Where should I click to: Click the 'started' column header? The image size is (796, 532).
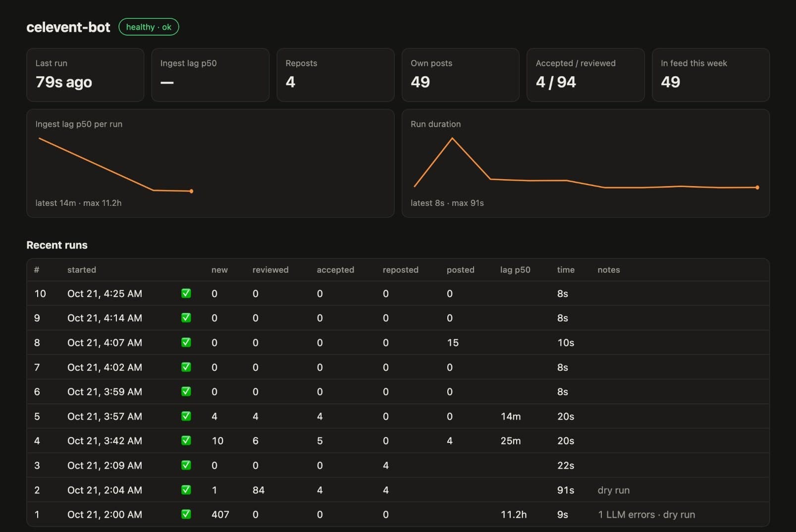(x=82, y=270)
